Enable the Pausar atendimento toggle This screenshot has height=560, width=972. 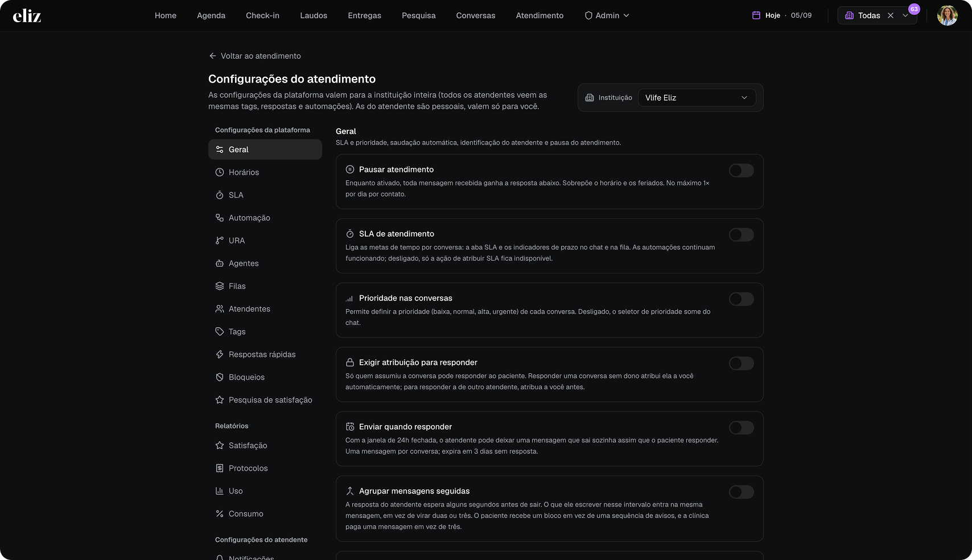[x=742, y=171]
